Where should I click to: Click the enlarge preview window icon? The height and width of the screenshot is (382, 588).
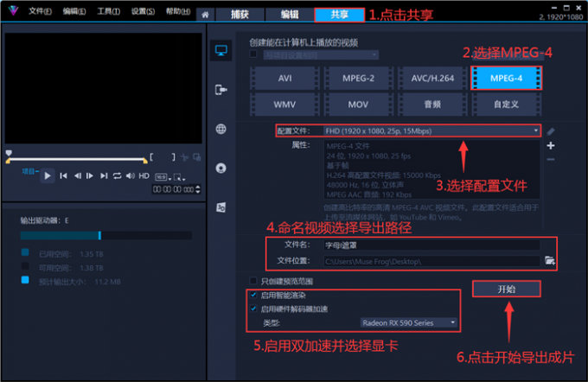pos(196,157)
